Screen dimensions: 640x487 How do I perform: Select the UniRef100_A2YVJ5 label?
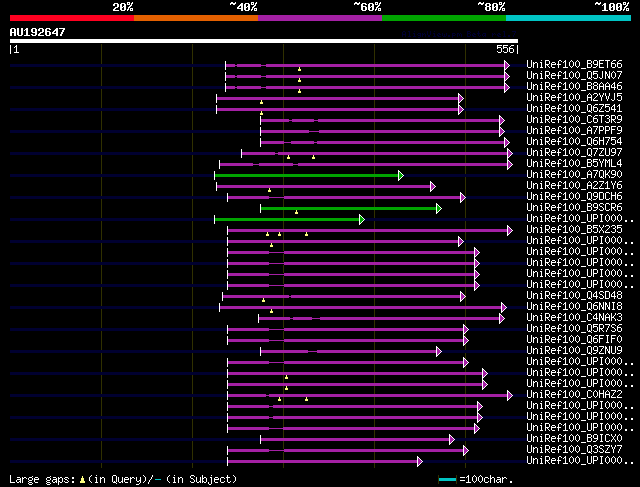pos(574,98)
